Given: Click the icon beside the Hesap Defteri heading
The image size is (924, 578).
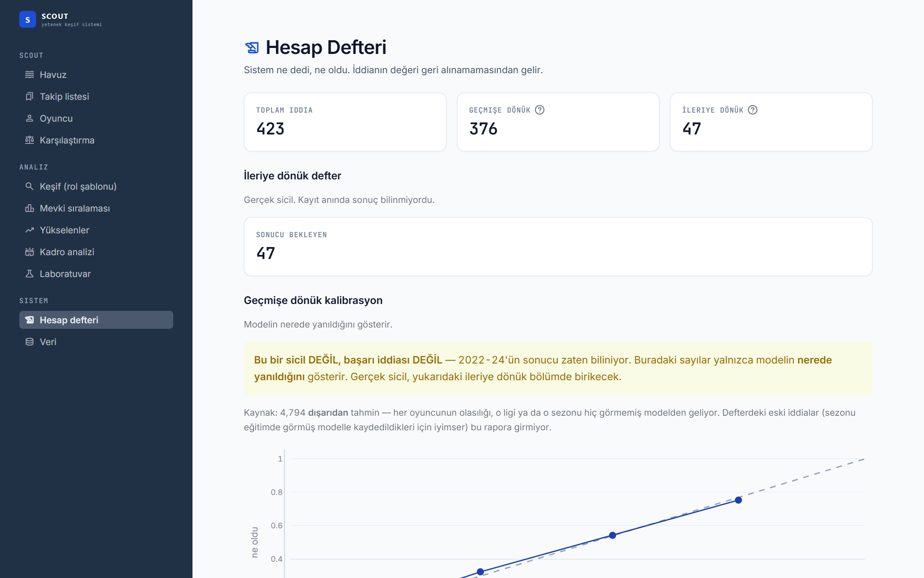Looking at the screenshot, I should pyautogui.click(x=252, y=48).
